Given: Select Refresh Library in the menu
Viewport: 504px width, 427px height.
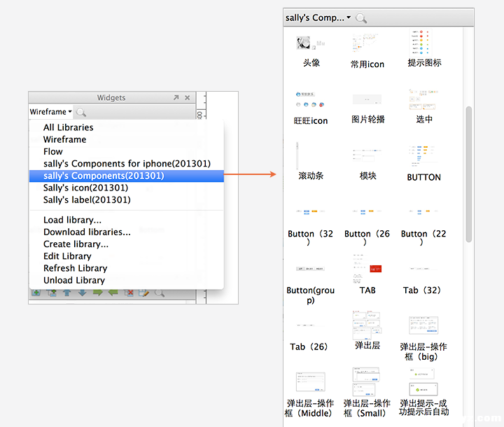Looking at the screenshot, I should [75, 268].
